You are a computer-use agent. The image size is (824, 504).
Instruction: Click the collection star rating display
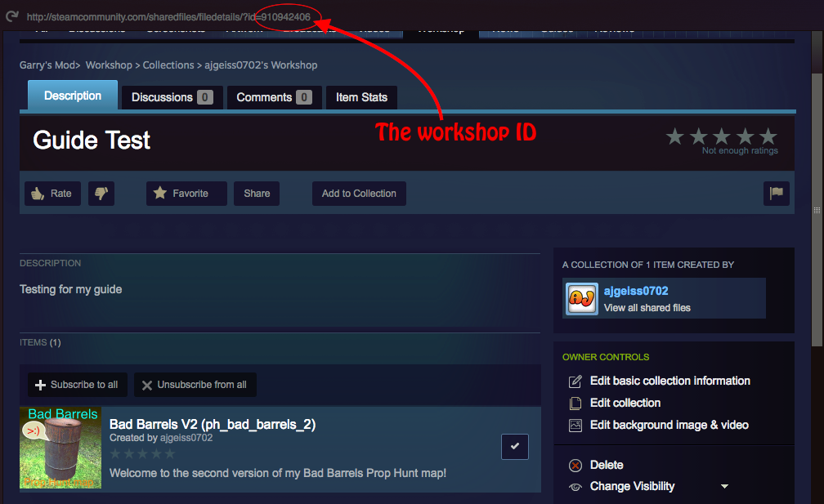click(722, 136)
